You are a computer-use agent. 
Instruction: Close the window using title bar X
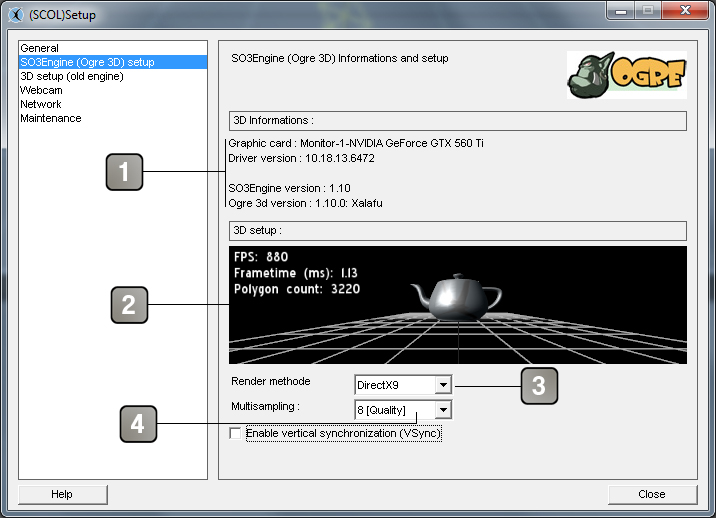[685, 11]
